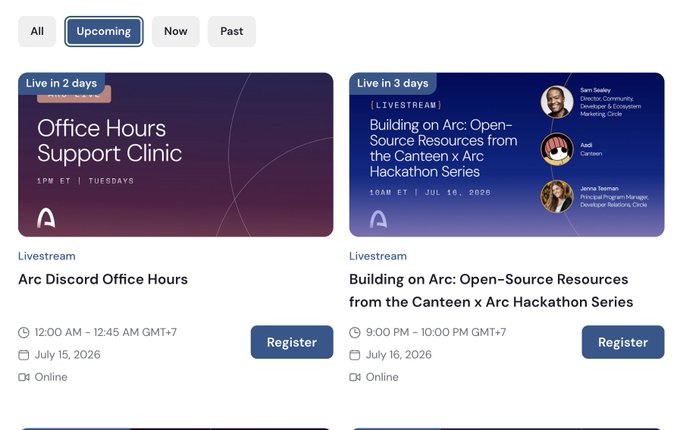The width and height of the screenshot is (680, 430).
Task: Click the '9:00 PM - 10:00 PM GMT+7' time text
Action: click(436, 332)
